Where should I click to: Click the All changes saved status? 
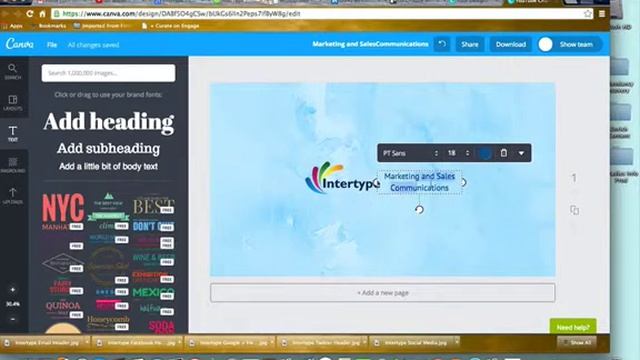pos(93,44)
